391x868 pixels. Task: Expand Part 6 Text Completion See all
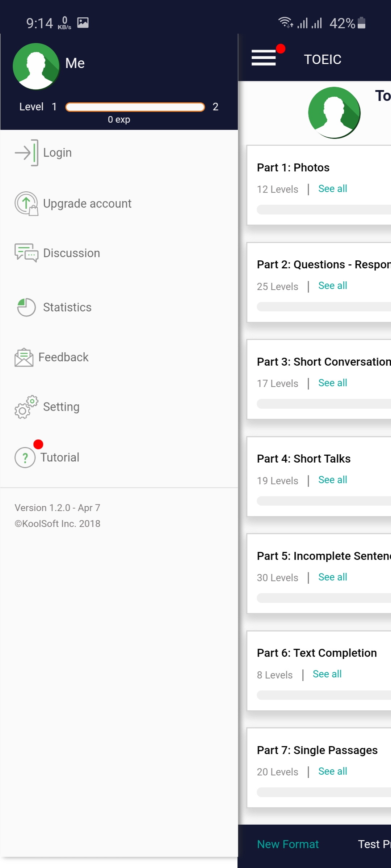tap(327, 674)
